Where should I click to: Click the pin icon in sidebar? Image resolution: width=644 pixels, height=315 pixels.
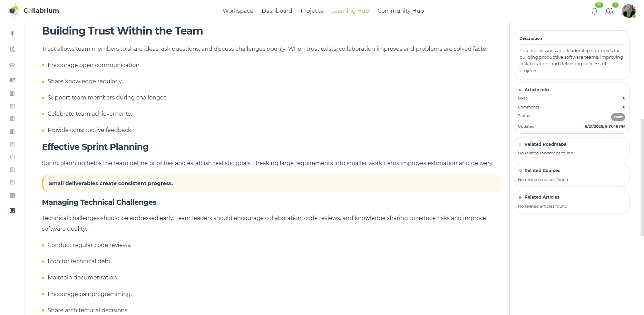pyautogui.click(x=12, y=34)
